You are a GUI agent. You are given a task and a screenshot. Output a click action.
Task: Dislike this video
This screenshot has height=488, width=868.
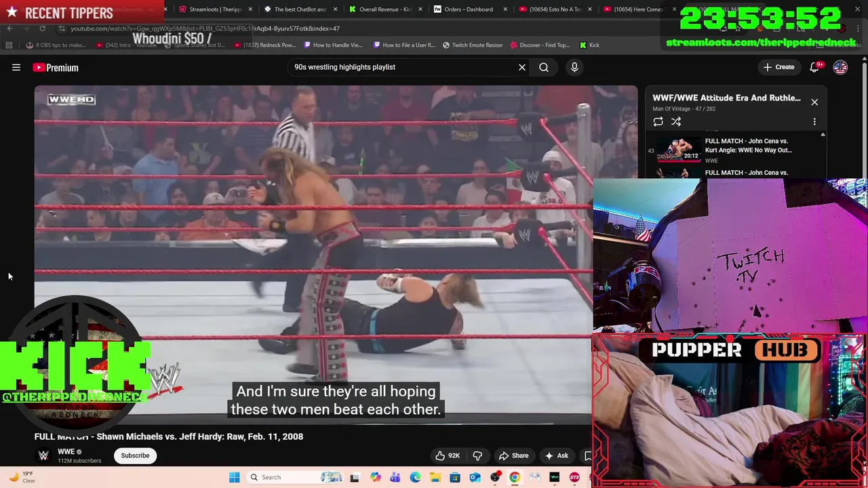477,455
